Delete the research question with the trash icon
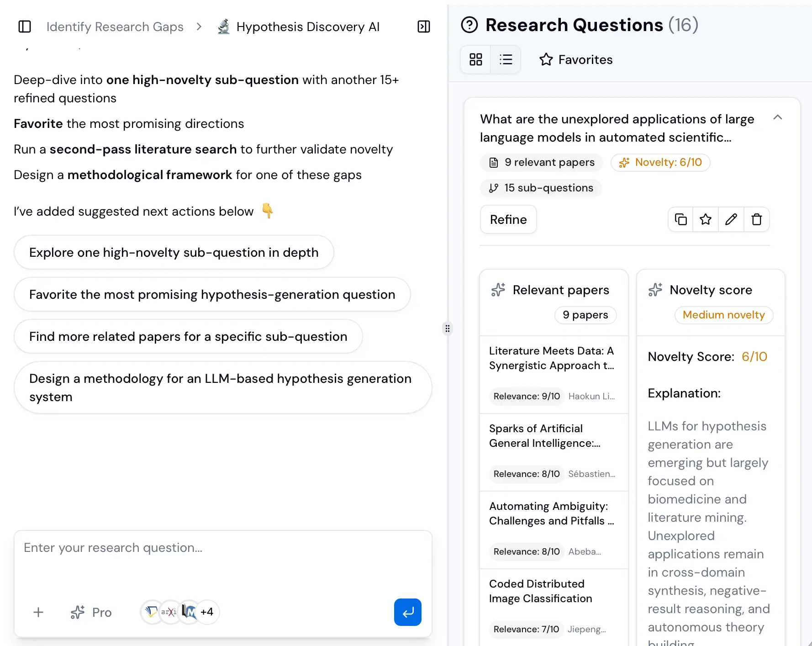812x646 pixels. pos(757,219)
